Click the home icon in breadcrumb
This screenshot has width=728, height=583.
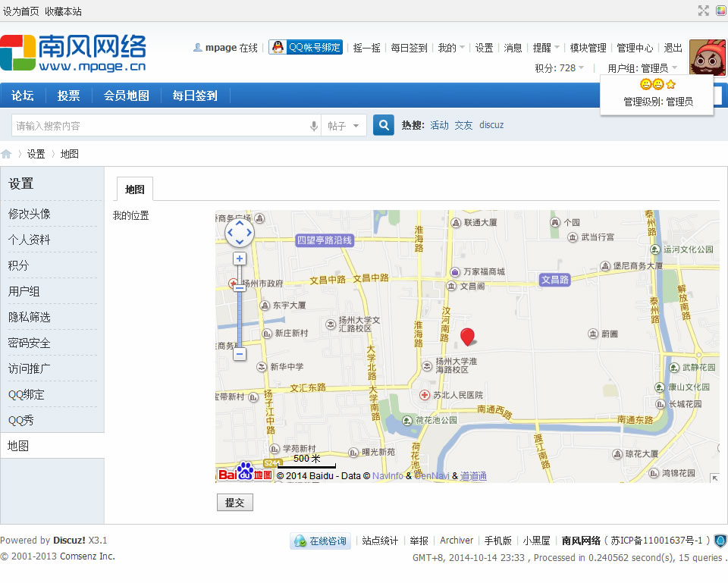click(7, 154)
